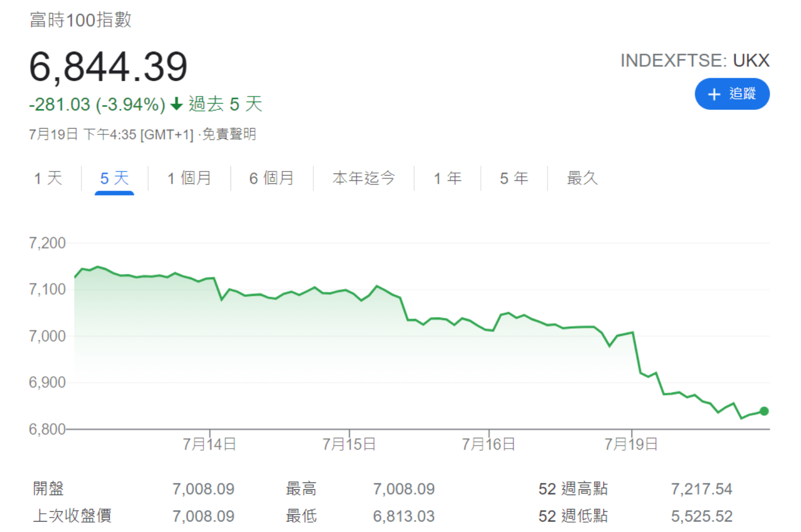Click the plus icon on follow button

(x=714, y=94)
